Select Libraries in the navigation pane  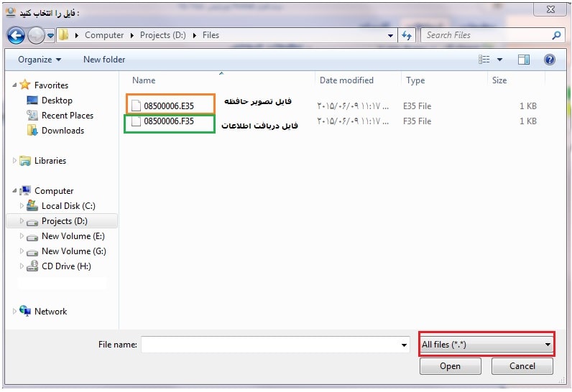[50, 161]
